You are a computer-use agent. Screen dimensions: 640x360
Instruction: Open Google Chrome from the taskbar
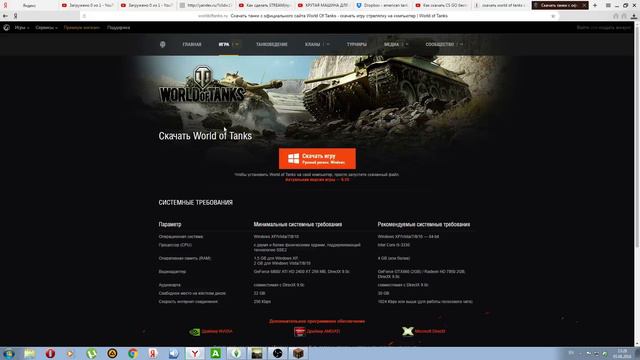(x=133, y=353)
